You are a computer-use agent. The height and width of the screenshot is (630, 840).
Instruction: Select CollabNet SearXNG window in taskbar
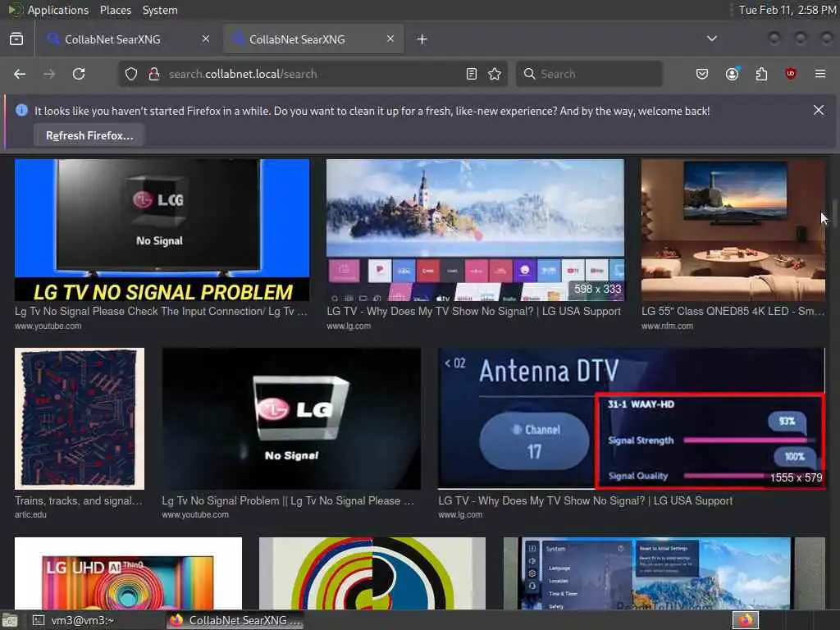tap(235, 620)
